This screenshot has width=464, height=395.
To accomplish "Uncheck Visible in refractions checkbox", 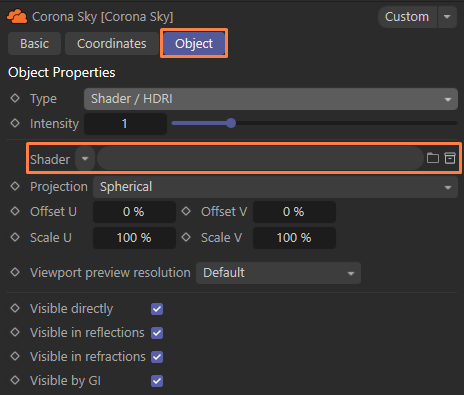I will tap(157, 357).
